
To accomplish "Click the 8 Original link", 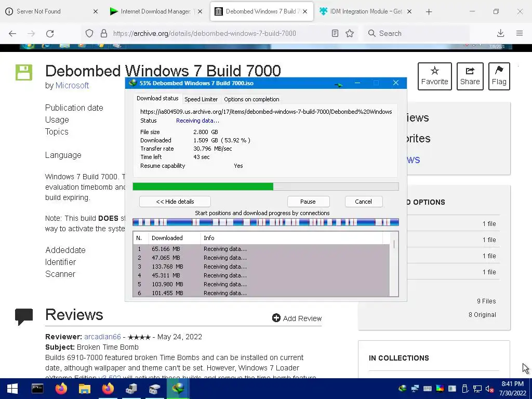I will pos(482,314).
